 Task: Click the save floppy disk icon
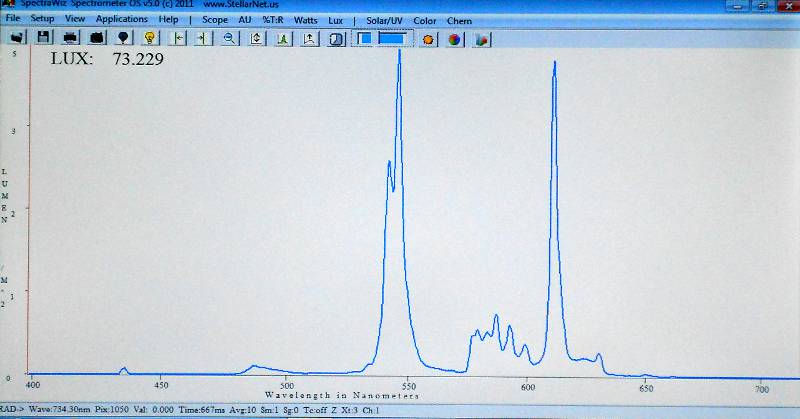click(x=43, y=38)
